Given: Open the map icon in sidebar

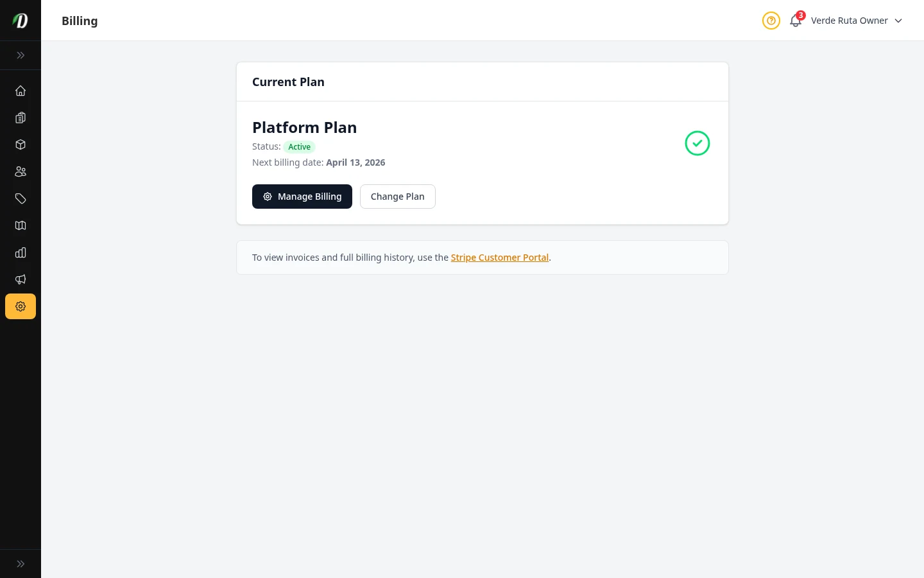Looking at the screenshot, I should point(21,225).
